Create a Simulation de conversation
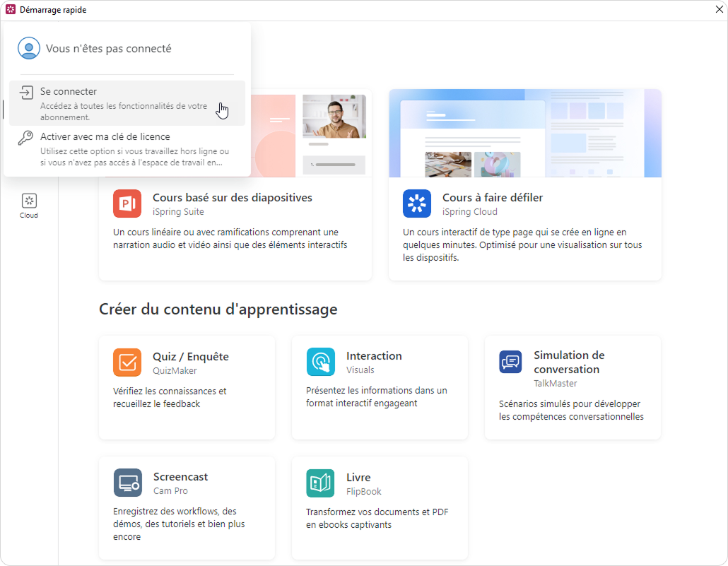The height and width of the screenshot is (566, 728). tap(569, 362)
